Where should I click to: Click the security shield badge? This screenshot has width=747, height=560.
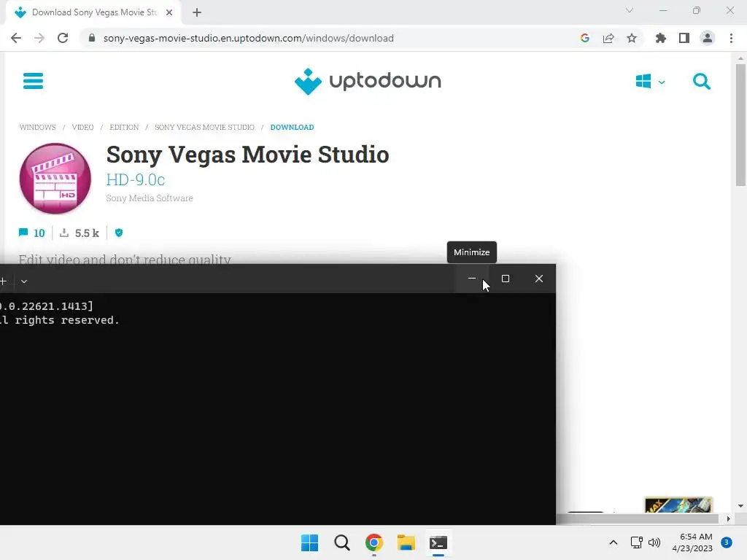tap(119, 233)
